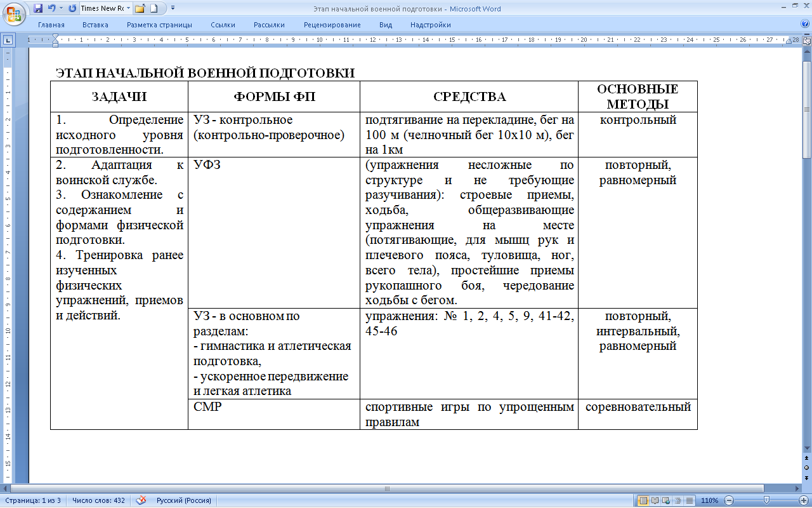Screen dimensions: 812x508
Task: Open the Надстройки ribbon tab
Action: click(x=431, y=25)
